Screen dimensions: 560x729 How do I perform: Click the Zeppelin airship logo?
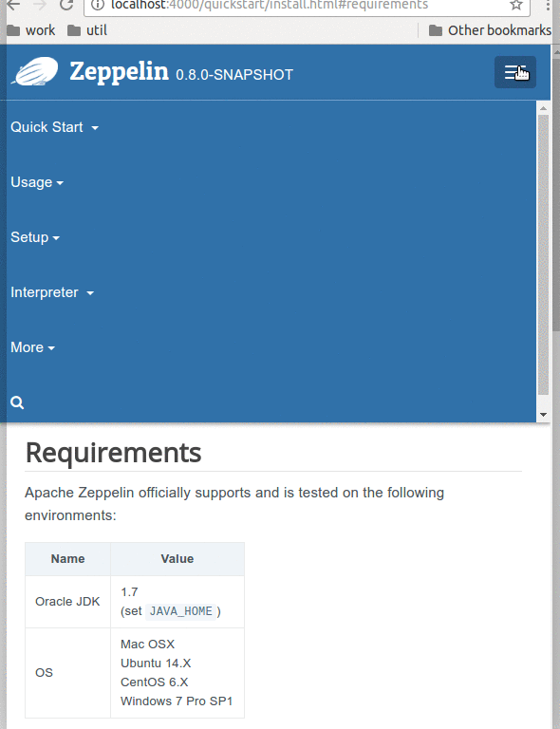(x=35, y=71)
